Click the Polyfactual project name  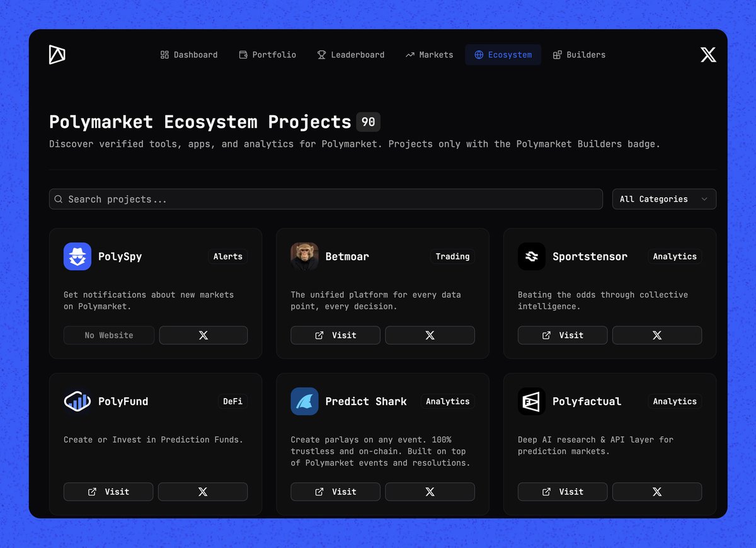587,401
